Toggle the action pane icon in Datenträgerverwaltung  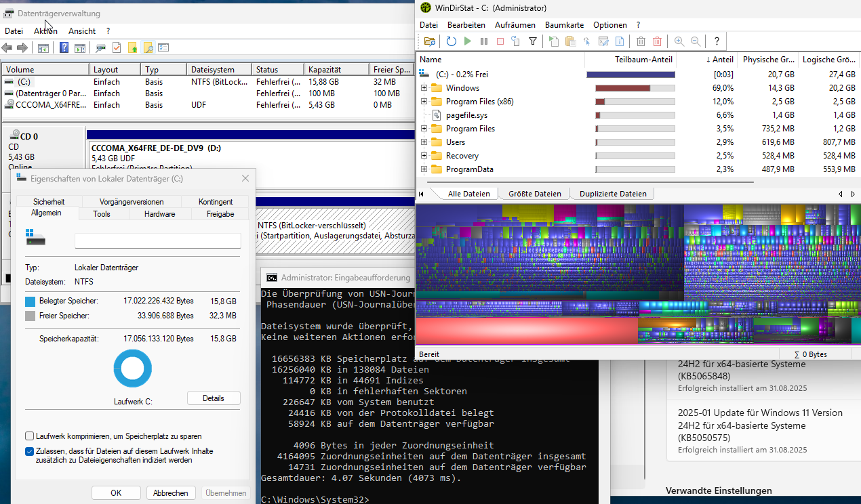point(80,48)
